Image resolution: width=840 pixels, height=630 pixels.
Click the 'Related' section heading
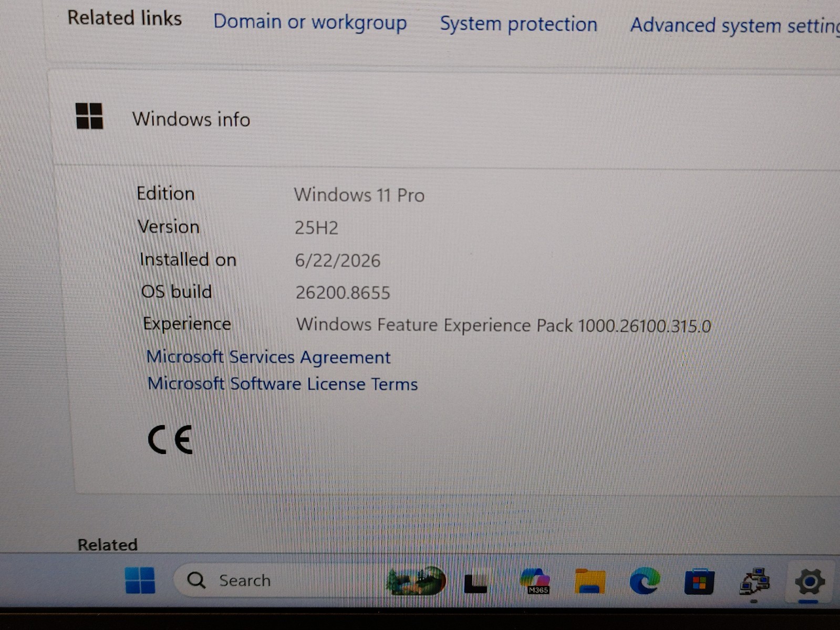(108, 544)
